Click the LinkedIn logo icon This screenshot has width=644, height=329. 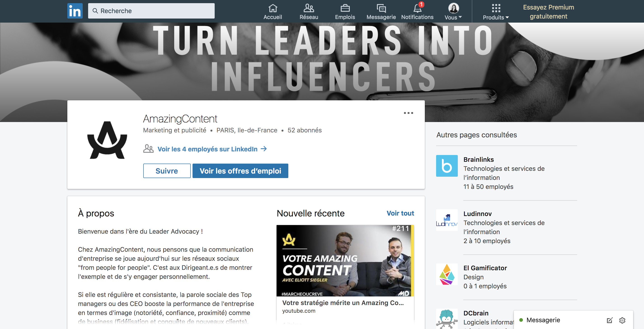click(75, 11)
